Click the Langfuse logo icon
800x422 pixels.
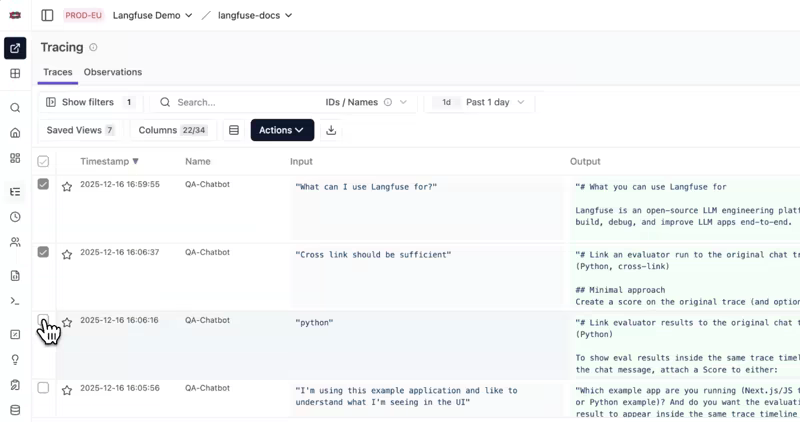[x=15, y=15]
